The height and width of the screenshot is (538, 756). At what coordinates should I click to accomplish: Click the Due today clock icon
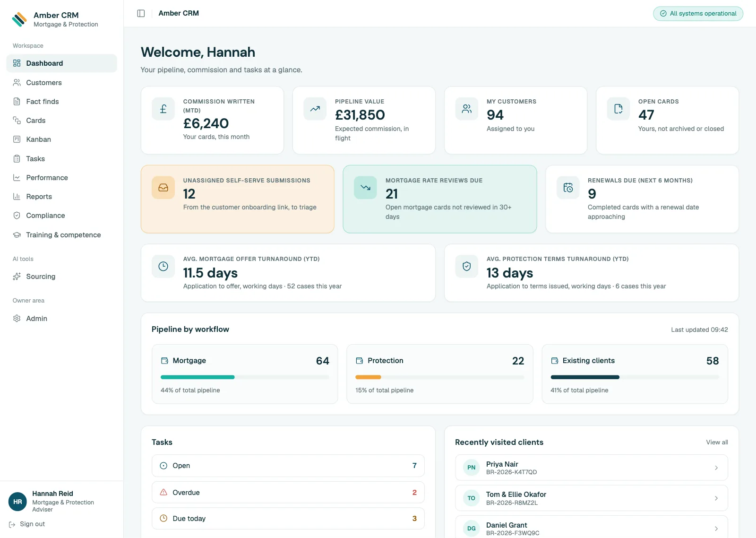pos(163,518)
